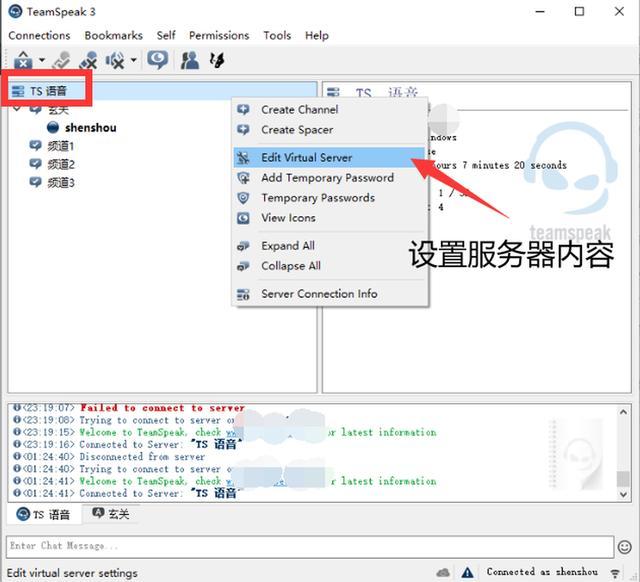This screenshot has width=640, height=582.
Task: Click the subscribe channels toolbar icon
Action: pyautogui.click(x=217, y=60)
